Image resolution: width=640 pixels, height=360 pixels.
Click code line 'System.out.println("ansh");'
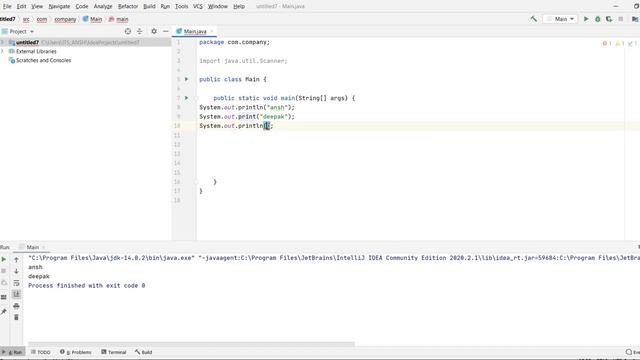tap(247, 107)
